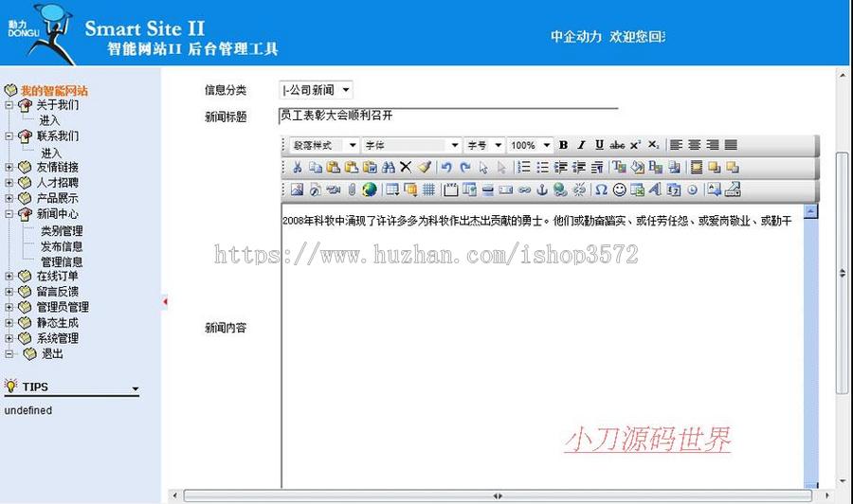Screen dimensions: 853x504
Task: Click the bottom horizontal scrollbar
Action: pos(498,495)
